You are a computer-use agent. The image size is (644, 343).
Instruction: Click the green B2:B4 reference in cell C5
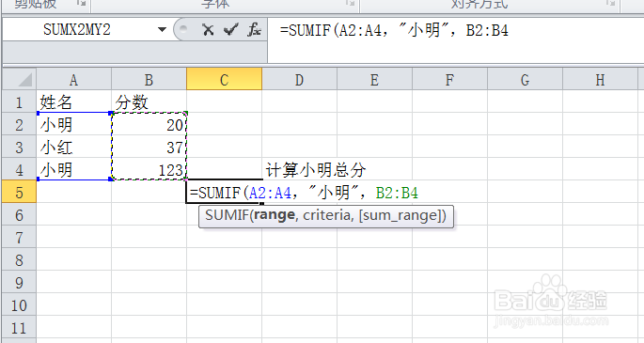coord(397,193)
